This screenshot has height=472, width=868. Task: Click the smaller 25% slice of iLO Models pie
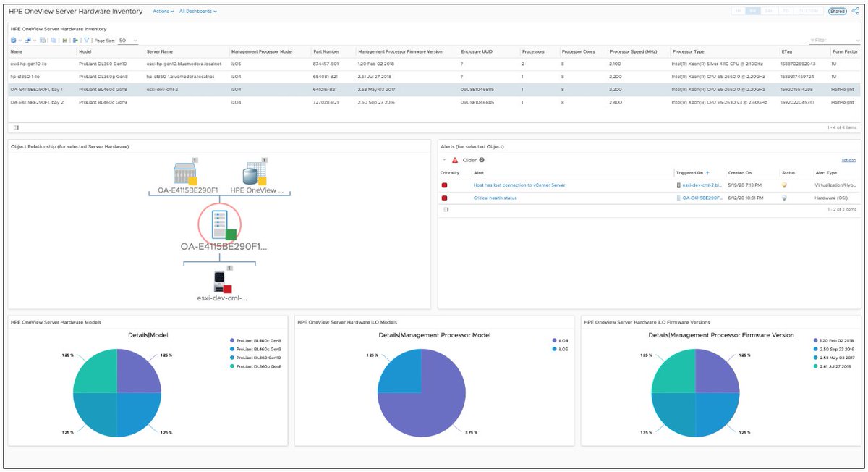400,371
